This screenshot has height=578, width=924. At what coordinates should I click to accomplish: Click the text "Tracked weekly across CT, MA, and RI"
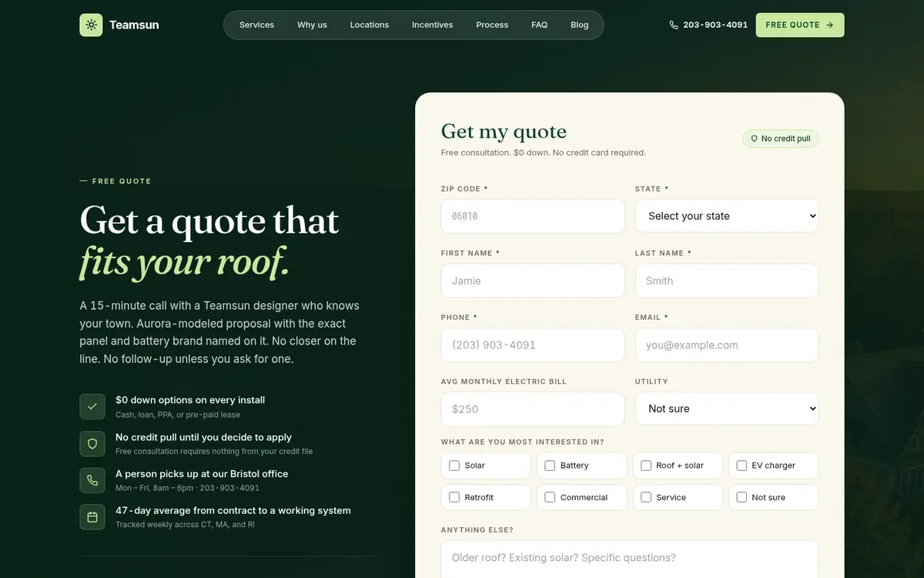[x=185, y=525]
